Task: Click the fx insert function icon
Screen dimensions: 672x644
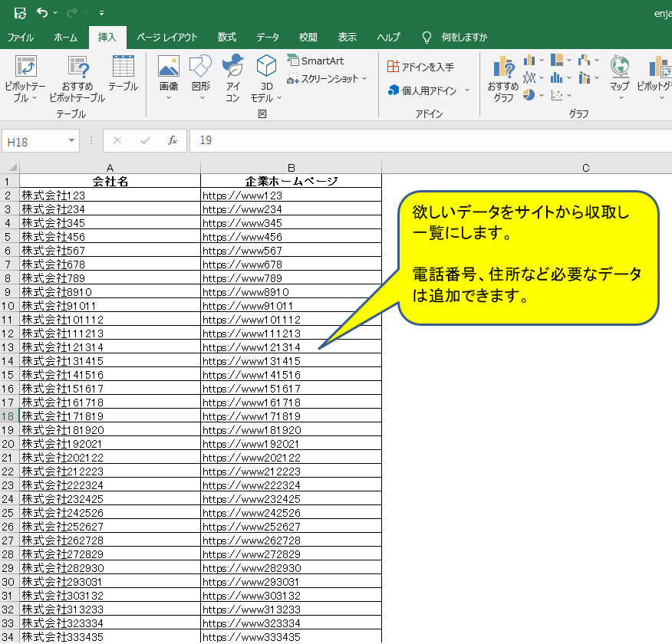Action: click(173, 140)
